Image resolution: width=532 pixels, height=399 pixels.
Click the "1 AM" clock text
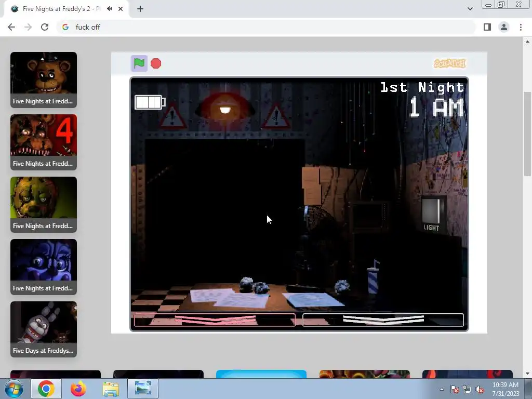[436, 108]
